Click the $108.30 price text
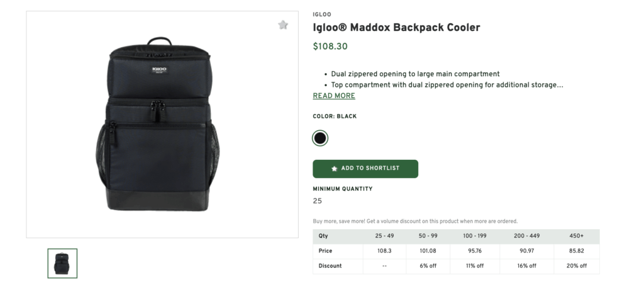 pos(330,47)
